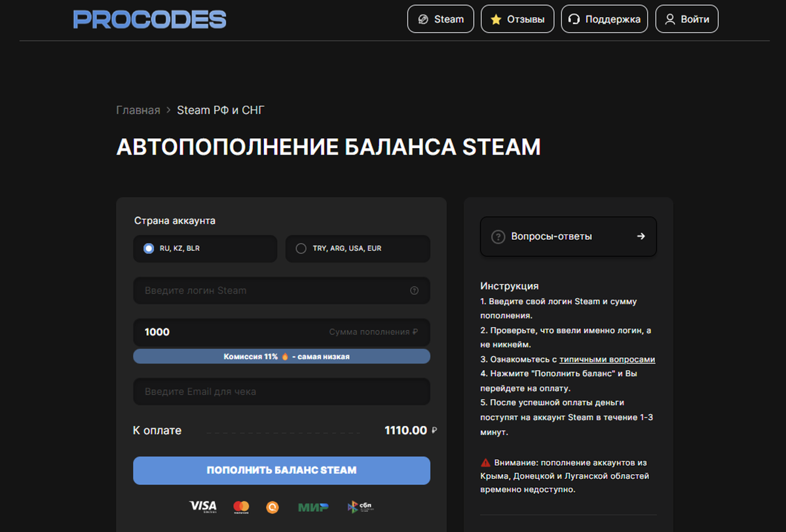Click the Страна аккаунта label
This screenshot has width=786, height=532.
pos(175,221)
